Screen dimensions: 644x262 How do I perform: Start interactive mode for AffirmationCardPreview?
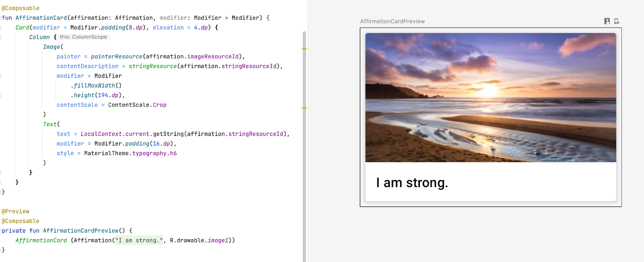[x=607, y=21]
